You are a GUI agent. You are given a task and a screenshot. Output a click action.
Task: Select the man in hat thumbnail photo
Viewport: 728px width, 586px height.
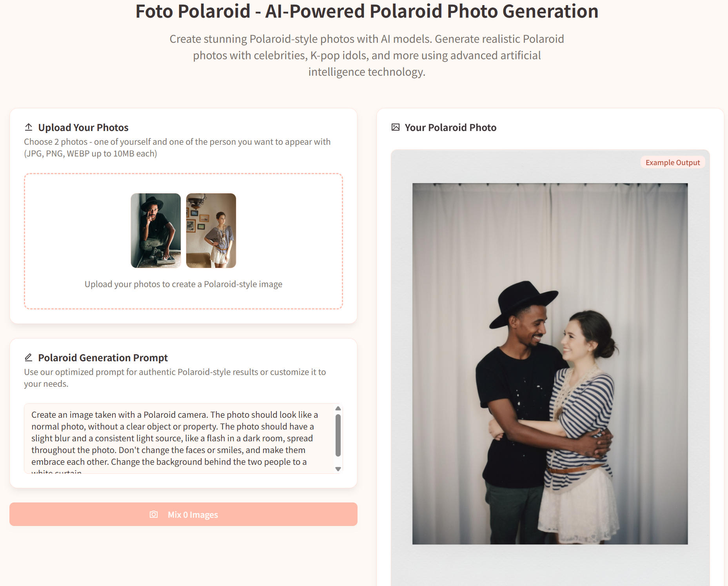156,231
